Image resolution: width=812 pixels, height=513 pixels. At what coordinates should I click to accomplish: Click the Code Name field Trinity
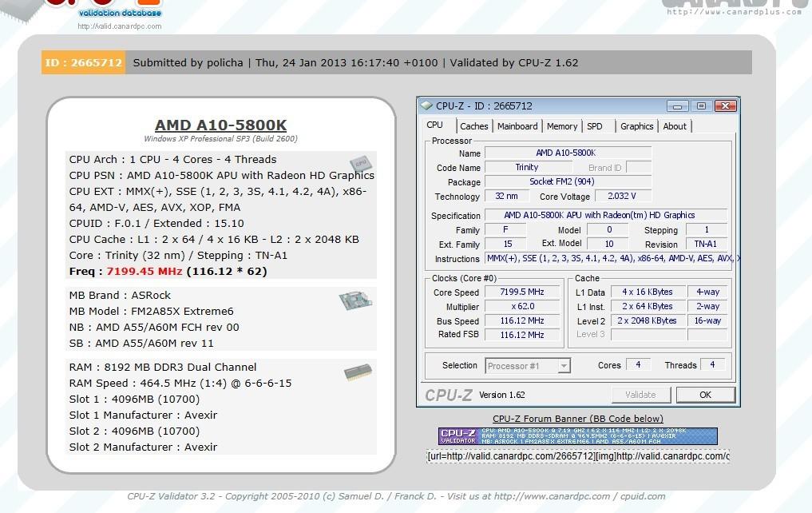[x=528, y=167]
